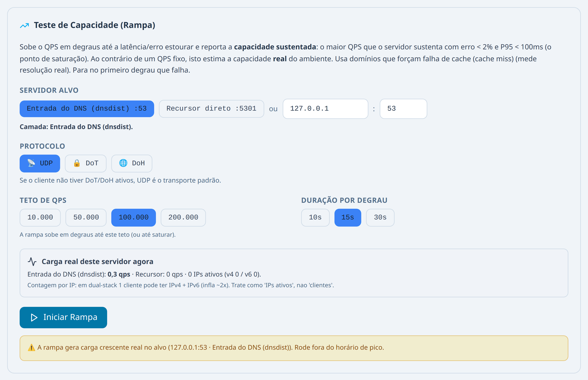Click the padlock icon on DoT

click(x=77, y=163)
